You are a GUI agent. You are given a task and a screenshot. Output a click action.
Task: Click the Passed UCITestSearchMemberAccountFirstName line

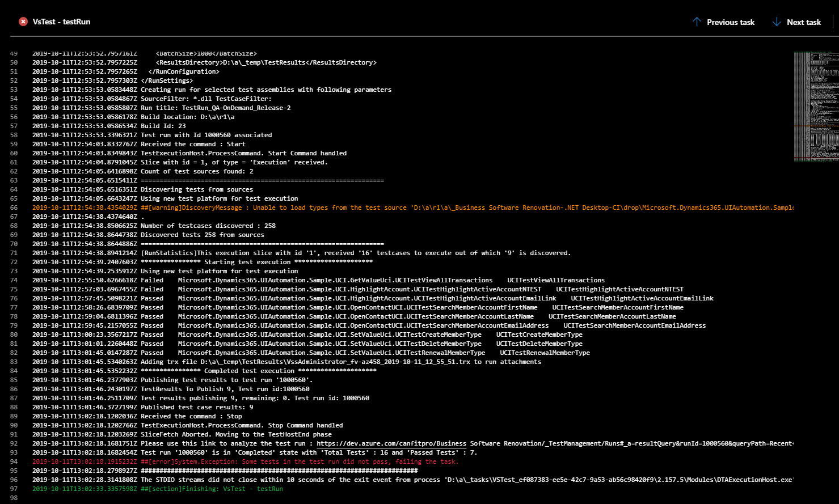358,307
